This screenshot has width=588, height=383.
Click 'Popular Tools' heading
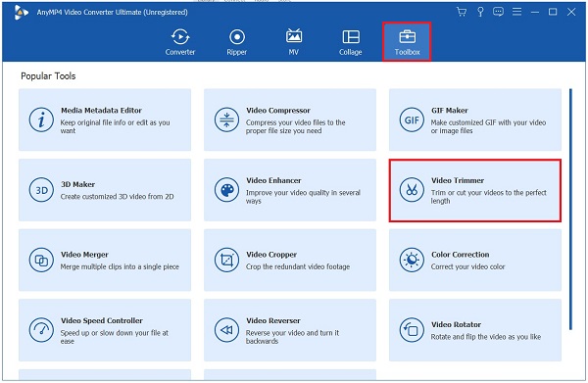point(48,76)
